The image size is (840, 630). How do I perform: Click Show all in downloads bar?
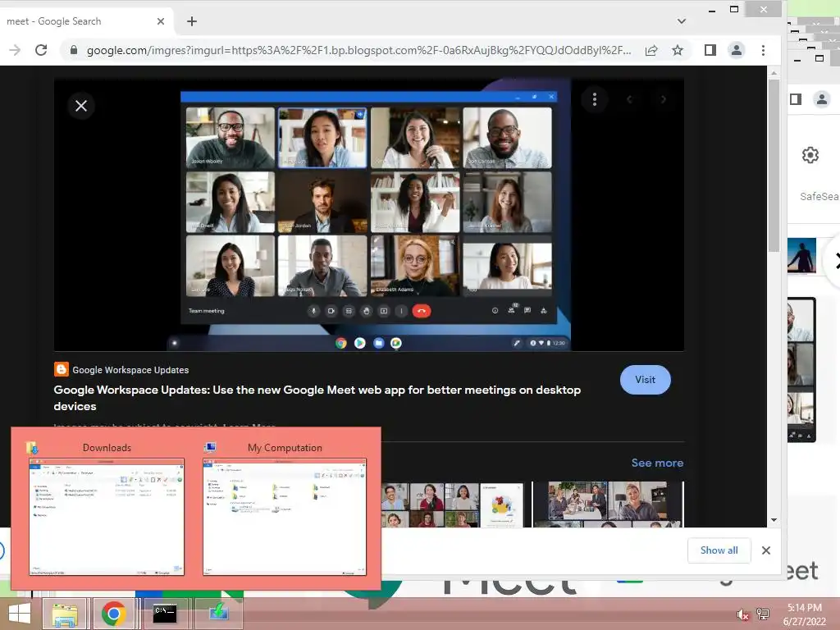click(719, 550)
